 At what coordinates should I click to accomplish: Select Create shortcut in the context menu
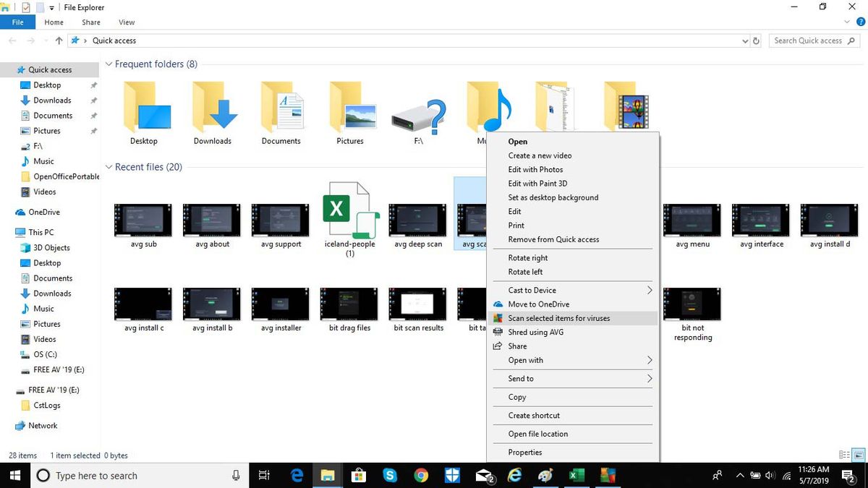tap(532, 415)
